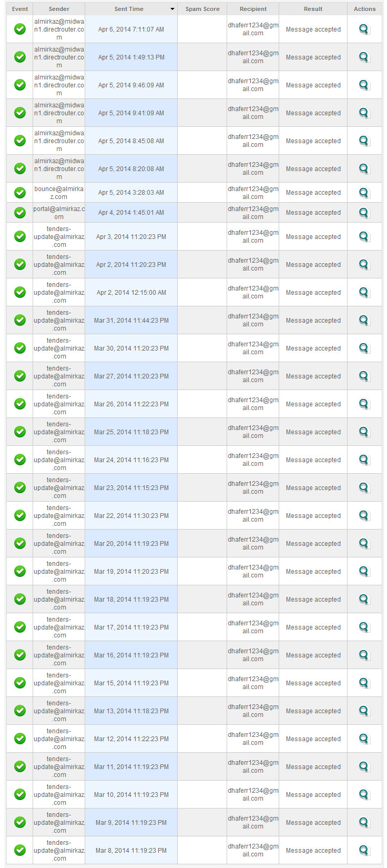Click the Message accepted result for Mar 8, 2014 11:19:23 PM
The width and height of the screenshot is (387, 868).
[313, 851]
